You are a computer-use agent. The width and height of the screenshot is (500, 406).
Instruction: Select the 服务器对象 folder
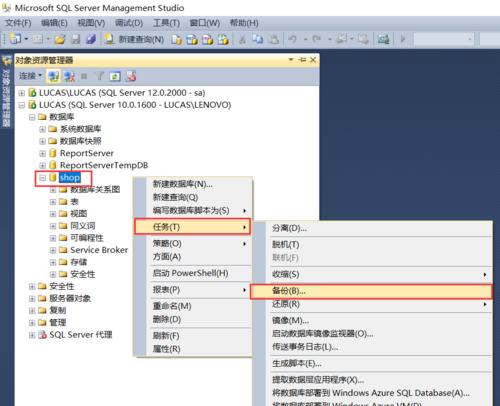click(70, 298)
